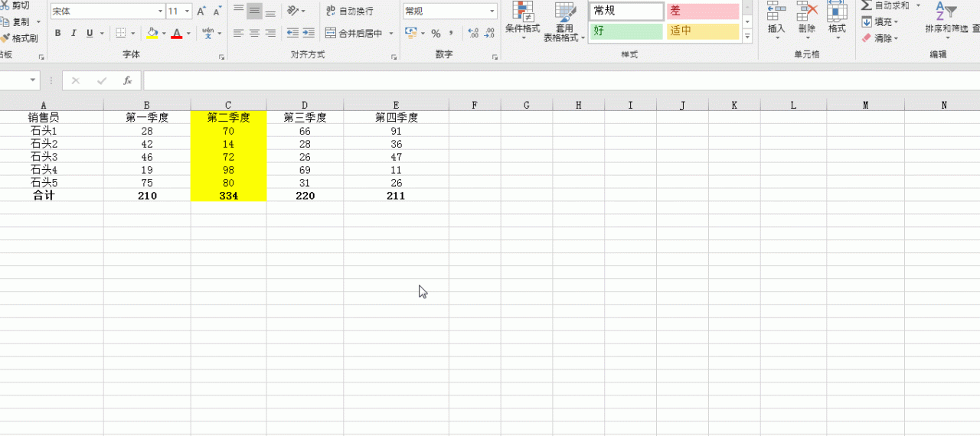Open alignment group dialog launcher
The height and width of the screenshot is (436, 980).
pos(394,57)
